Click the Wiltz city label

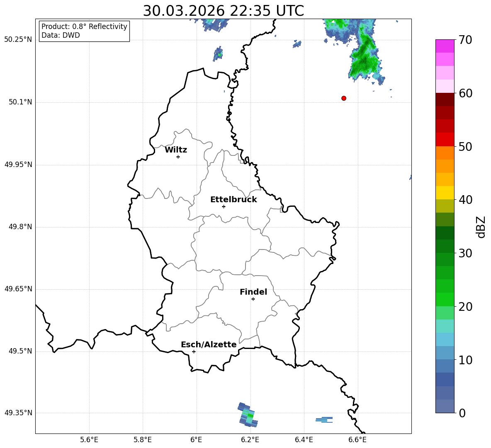pyautogui.click(x=176, y=150)
